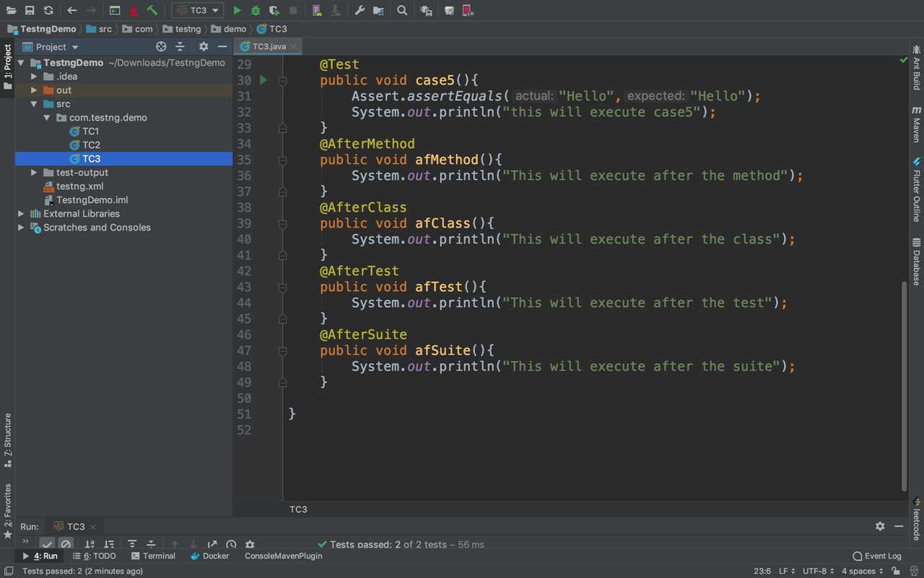Change 4 spaces indent setting
The image size is (924, 578).
coord(862,571)
